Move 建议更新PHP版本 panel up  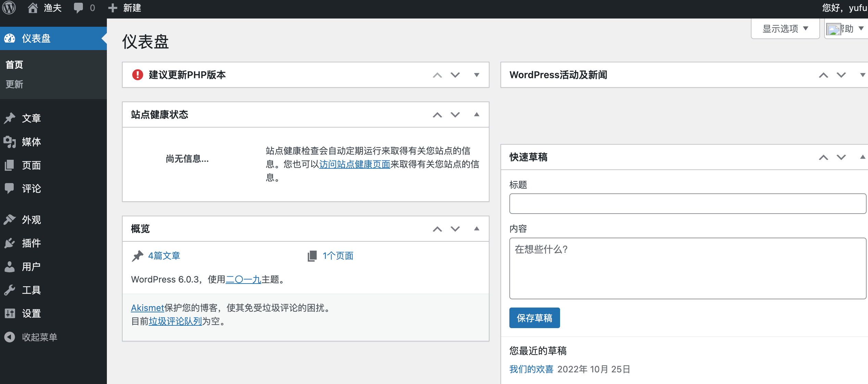[437, 75]
